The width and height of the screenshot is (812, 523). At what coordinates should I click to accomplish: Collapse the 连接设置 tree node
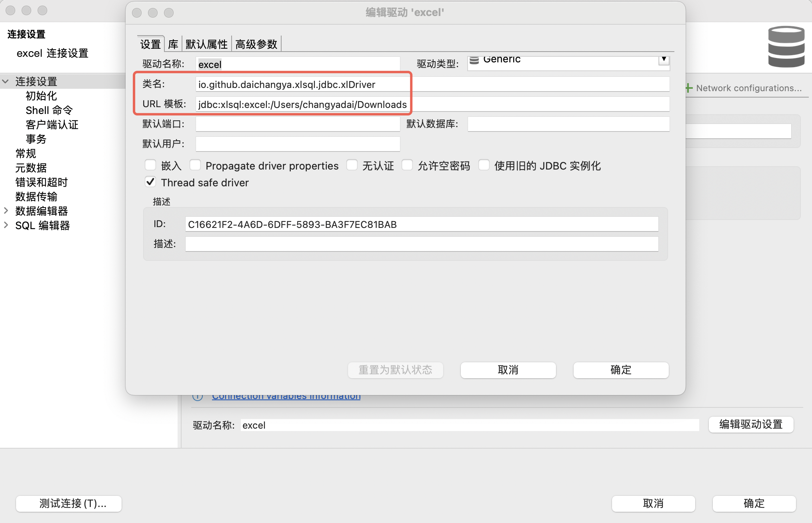click(6, 82)
